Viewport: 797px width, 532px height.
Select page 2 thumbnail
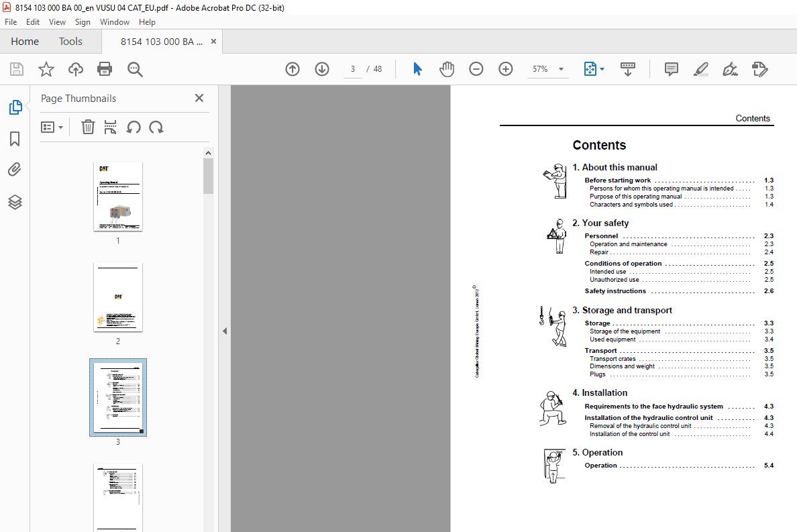(118, 297)
